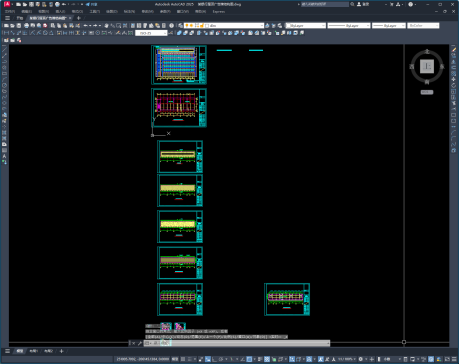The height and width of the screenshot is (364, 459).
Task: Select the Mirror modify tool
Action: coord(454,62)
